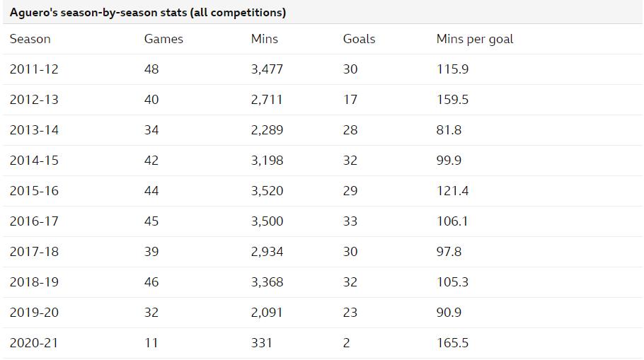Image resolution: width=644 pixels, height=360 pixels.
Task: Click the Goals column header
Action: pos(359,40)
